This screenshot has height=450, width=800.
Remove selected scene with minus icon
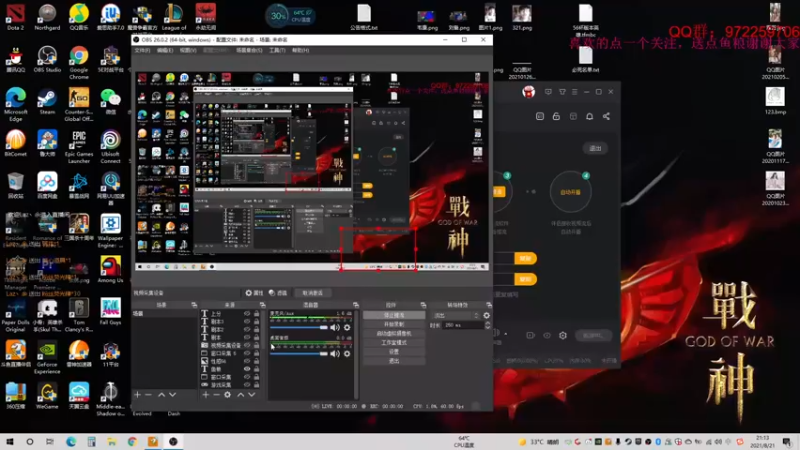pos(148,395)
